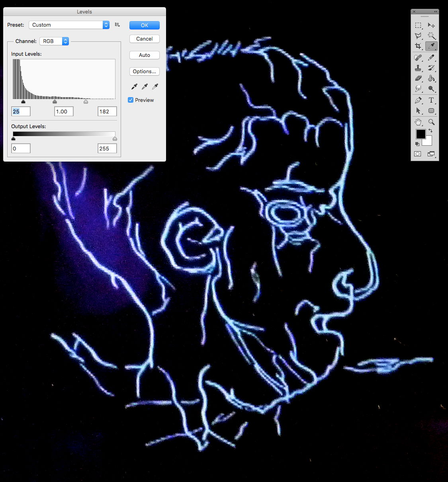Open the Channel dropdown showing RGB
The height and width of the screenshot is (482, 448).
tap(54, 41)
